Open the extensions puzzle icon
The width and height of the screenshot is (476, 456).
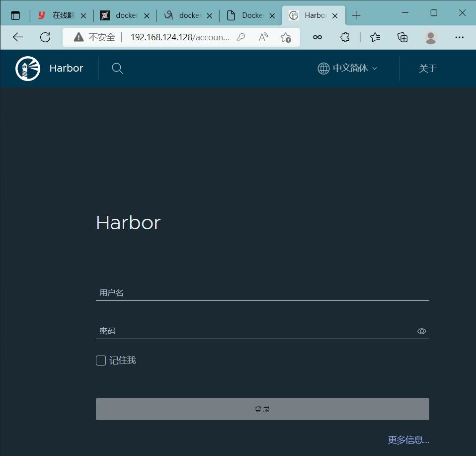pos(345,37)
